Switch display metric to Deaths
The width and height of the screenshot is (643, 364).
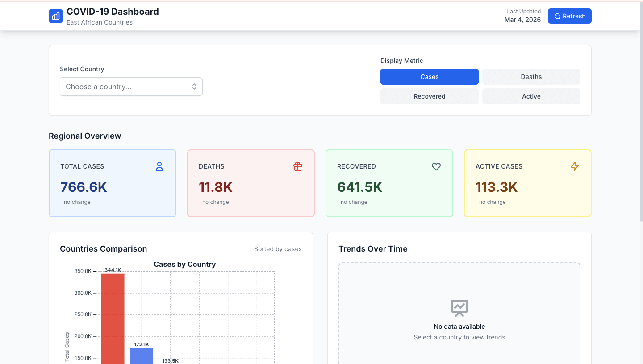click(531, 77)
